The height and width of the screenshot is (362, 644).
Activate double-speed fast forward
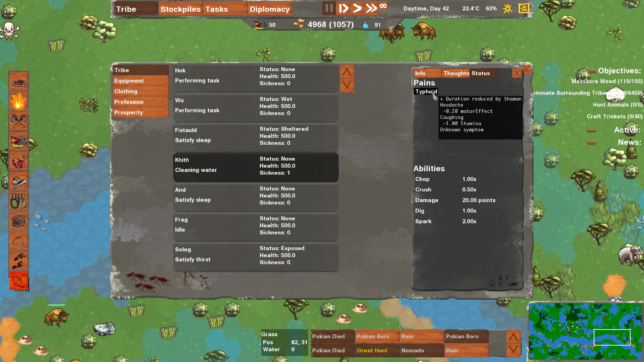click(x=371, y=8)
